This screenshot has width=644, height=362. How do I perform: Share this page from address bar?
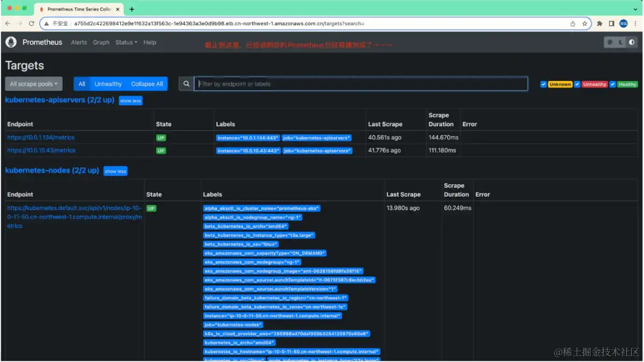click(x=573, y=24)
